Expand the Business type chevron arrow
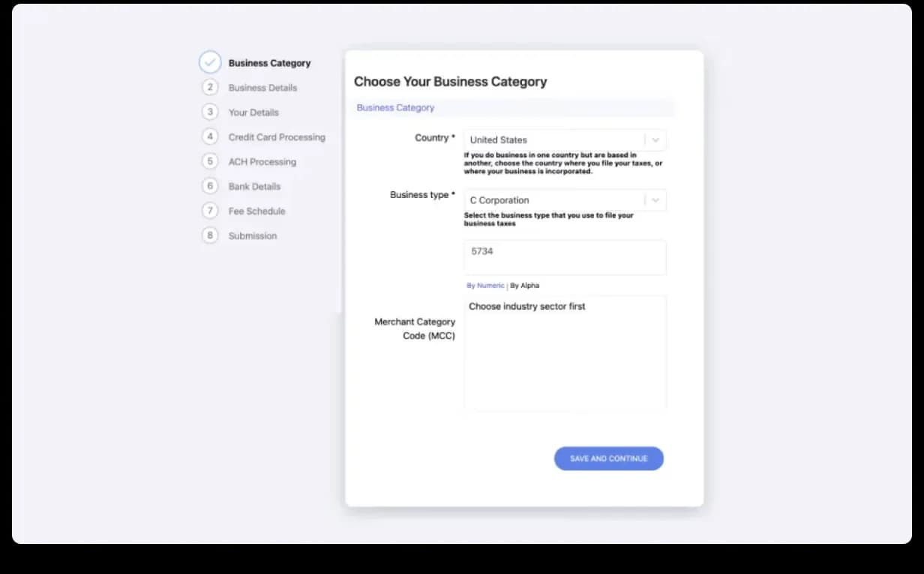924x574 pixels. pyautogui.click(x=655, y=200)
